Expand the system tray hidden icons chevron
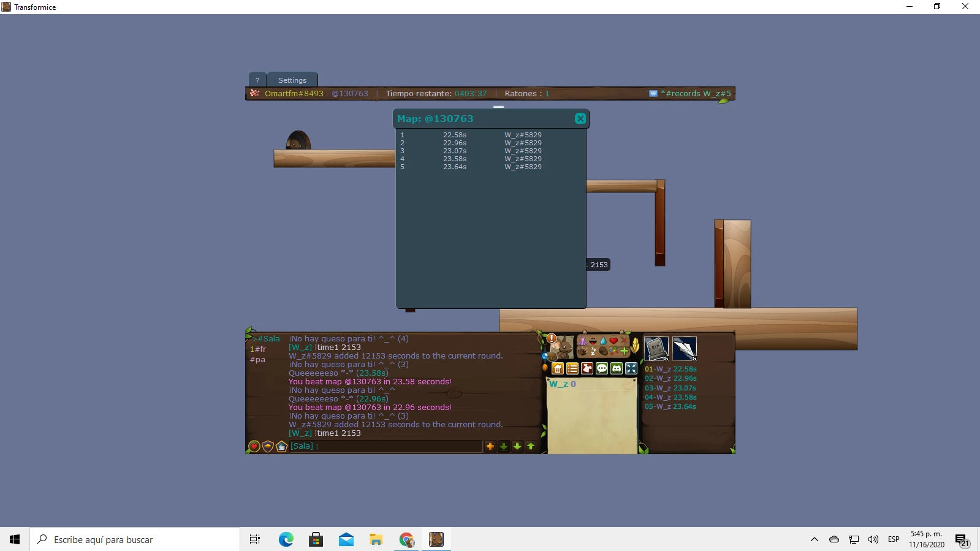The width and height of the screenshot is (980, 551). coord(815,539)
